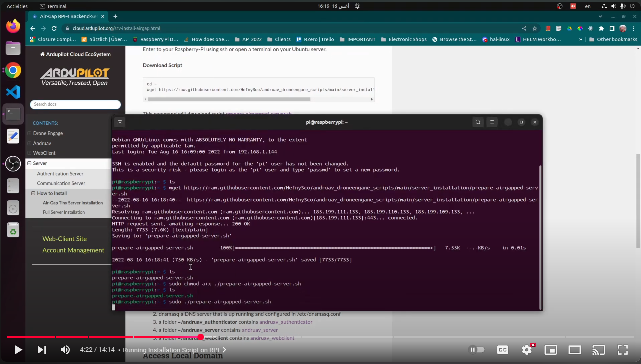Image resolution: width=641 pixels, height=364 pixels.
Task: Select the Air-Gap RPI-4 Backend browser tab
Action: coord(68,16)
